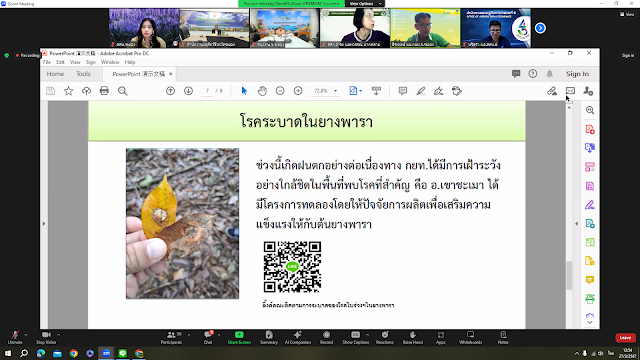The height and width of the screenshot is (360, 640).
Task: Select the arrow selection tool
Action: pyautogui.click(x=244, y=91)
